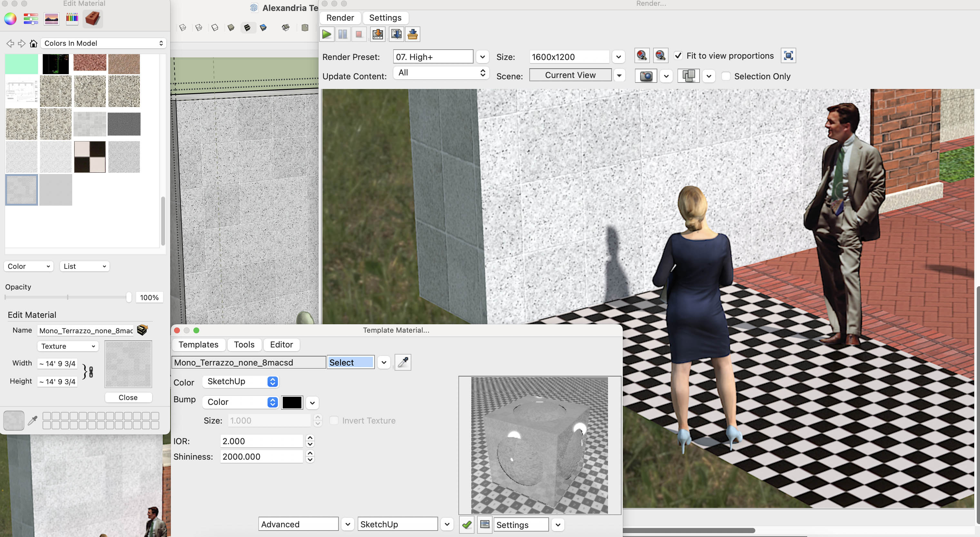Image resolution: width=980 pixels, height=537 pixels.
Task: Switch to the Editor tab
Action: (281, 345)
